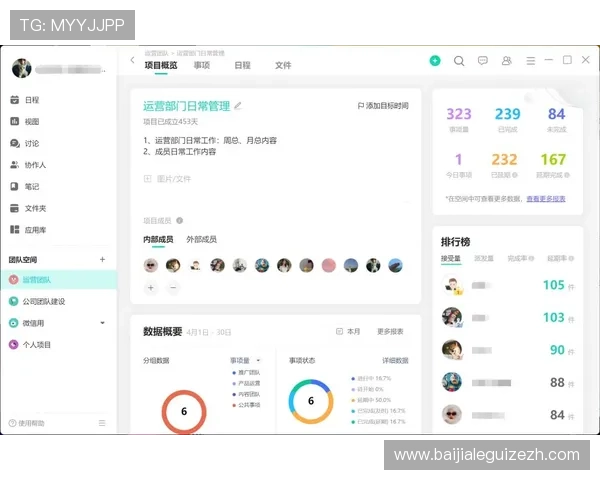Open search with the magnifier icon
Screen dimensions: 600x480
point(459,61)
